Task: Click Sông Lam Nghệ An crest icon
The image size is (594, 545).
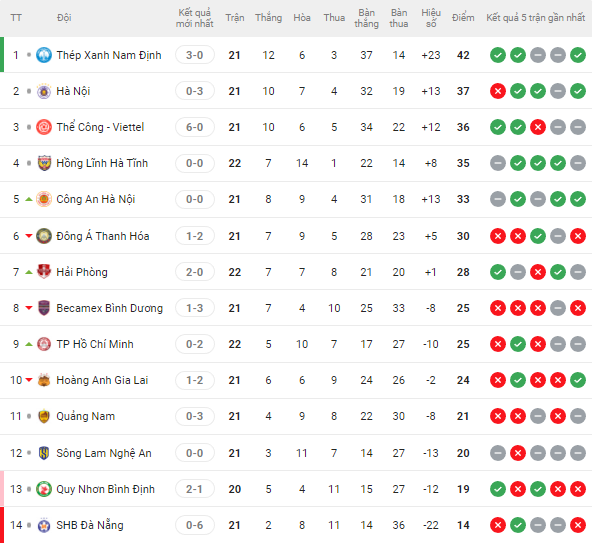Action: click(x=44, y=453)
